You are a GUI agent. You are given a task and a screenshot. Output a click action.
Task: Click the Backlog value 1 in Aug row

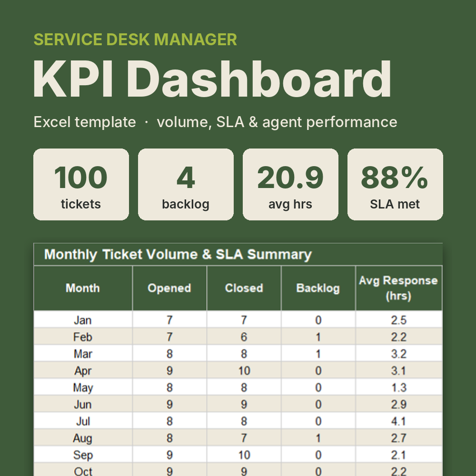click(318, 438)
